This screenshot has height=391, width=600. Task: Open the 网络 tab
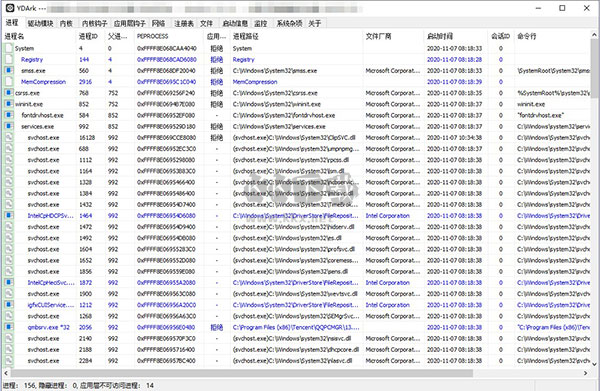[158, 23]
